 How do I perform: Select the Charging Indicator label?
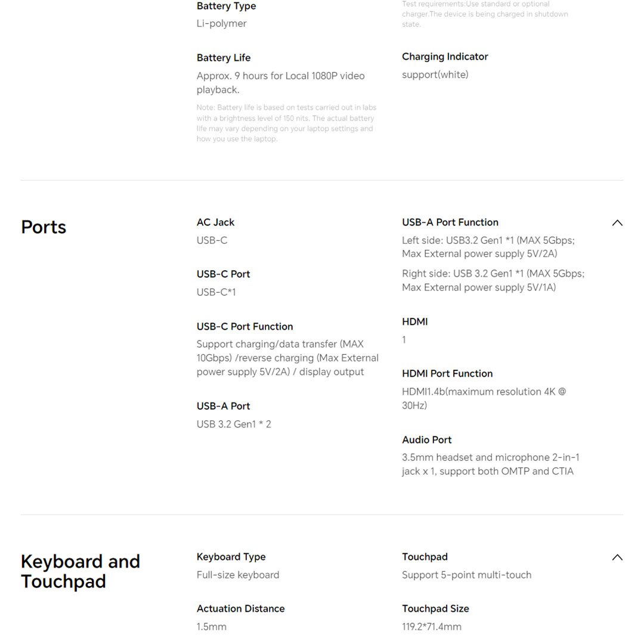click(445, 57)
